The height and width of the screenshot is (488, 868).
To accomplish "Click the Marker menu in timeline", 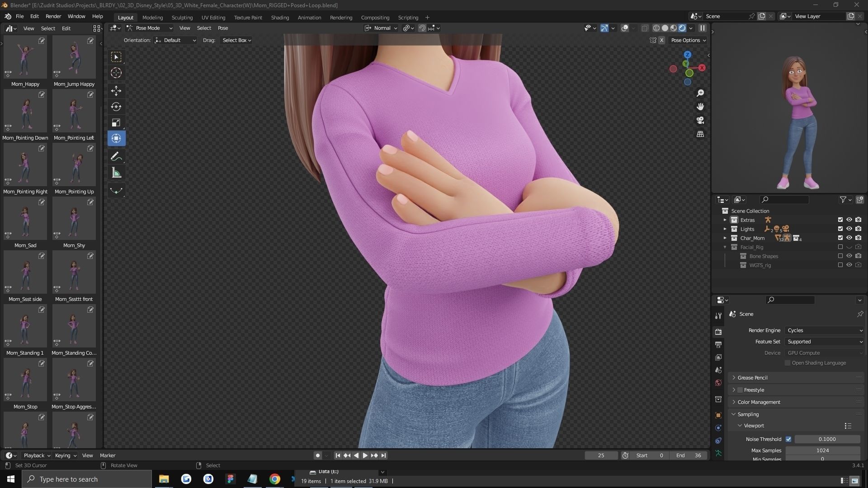I will pos(108,455).
